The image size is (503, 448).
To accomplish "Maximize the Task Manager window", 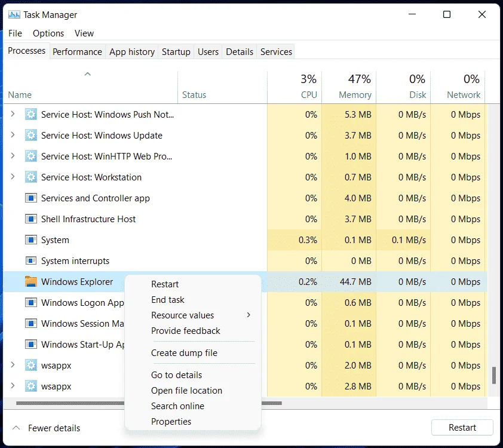I will click(x=446, y=14).
